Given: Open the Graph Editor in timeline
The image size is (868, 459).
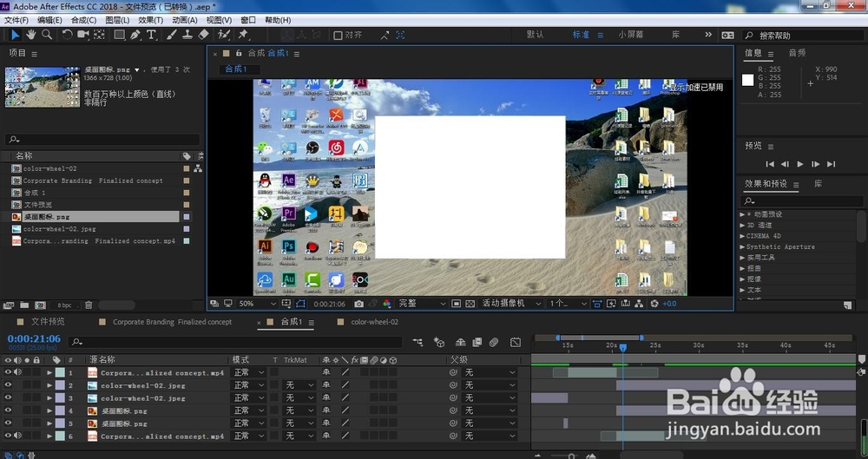Looking at the screenshot, I should pos(516,343).
